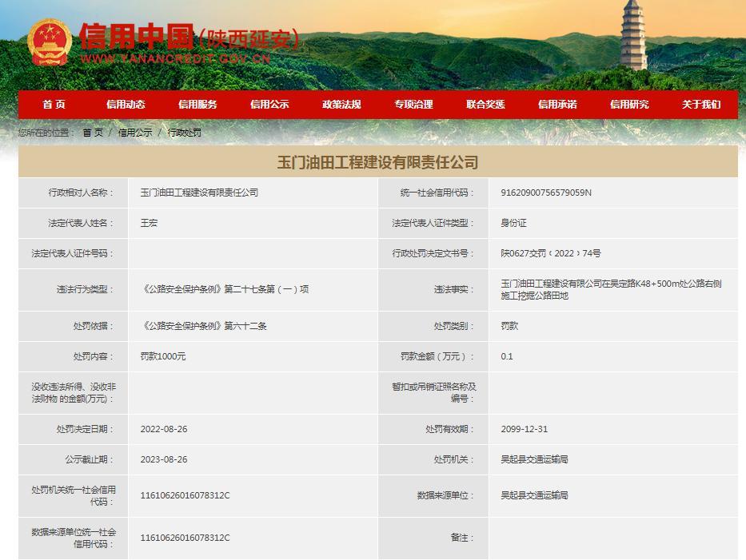This screenshot has height=560, width=746.
Task: Click the 行政处罚决定文书号 field label
Action: [433, 253]
